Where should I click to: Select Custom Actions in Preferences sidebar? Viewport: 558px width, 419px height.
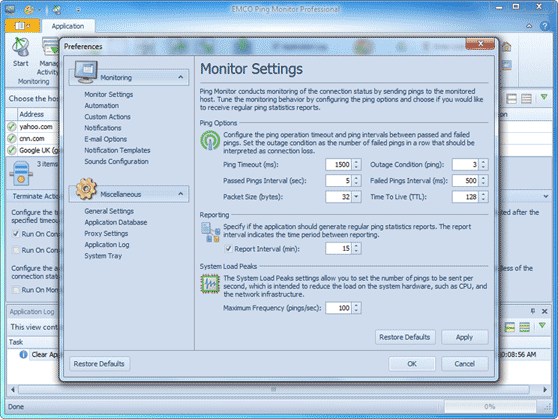(x=107, y=116)
